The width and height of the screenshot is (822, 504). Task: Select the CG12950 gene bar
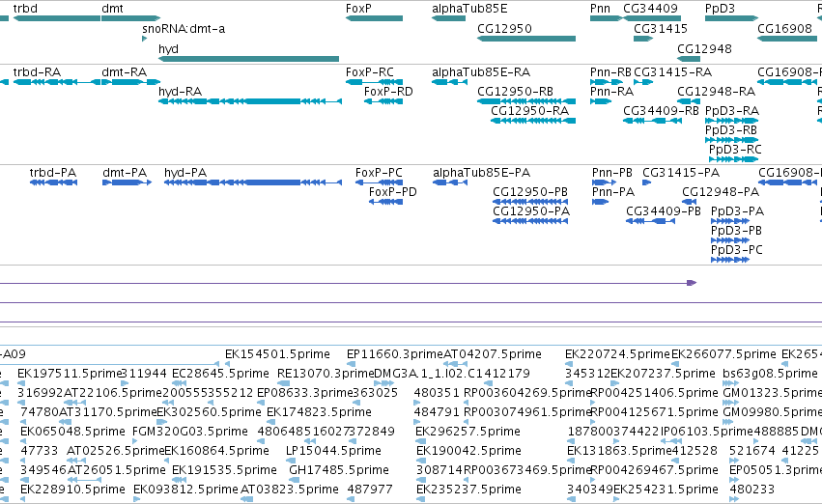[x=526, y=39]
